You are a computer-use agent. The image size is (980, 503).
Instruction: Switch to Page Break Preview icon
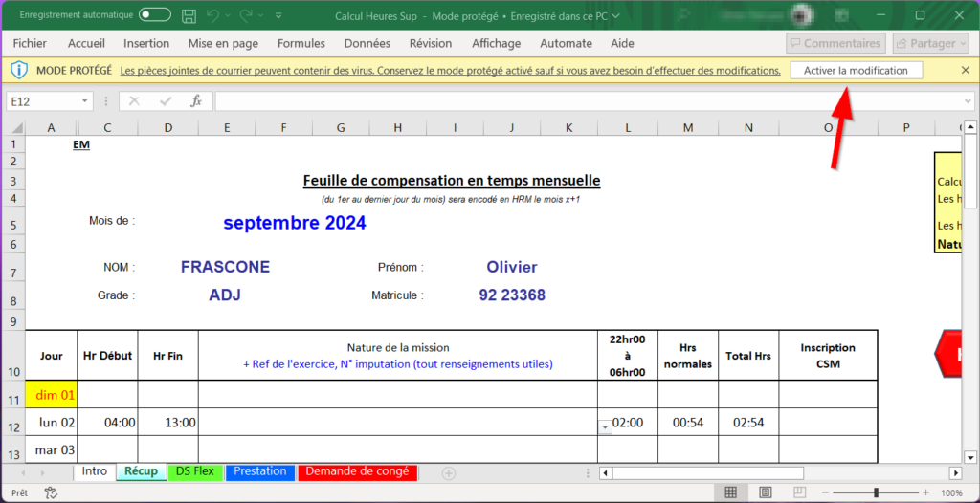coord(792,492)
